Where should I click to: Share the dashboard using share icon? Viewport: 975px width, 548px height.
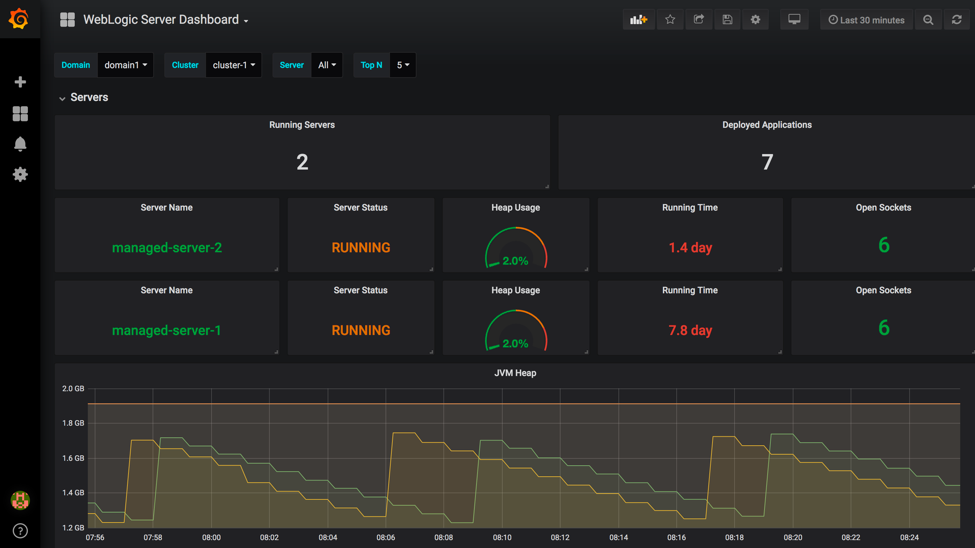pyautogui.click(x=699, y=20)
